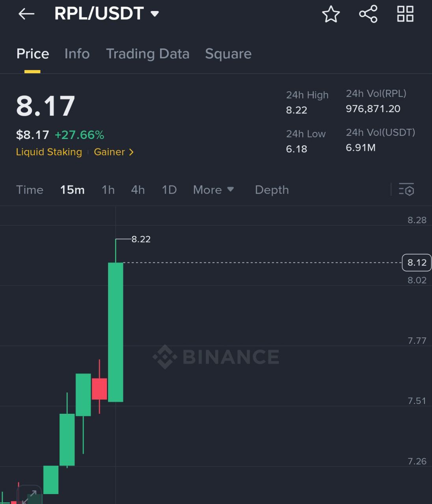Viewport: 432px width, 504px height.
Task: Tap the 24h Vol(RPL) value 976,871.20
Action: [x=373, y=109]
